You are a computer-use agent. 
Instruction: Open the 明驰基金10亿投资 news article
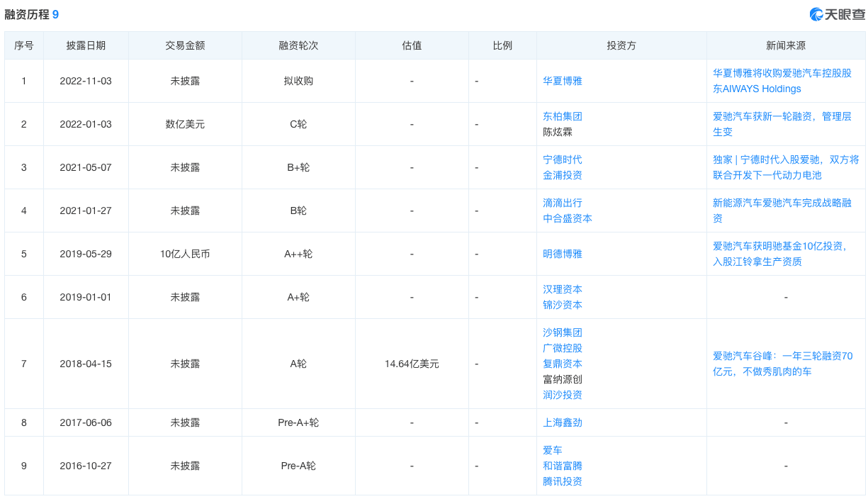tap(784, 254)
